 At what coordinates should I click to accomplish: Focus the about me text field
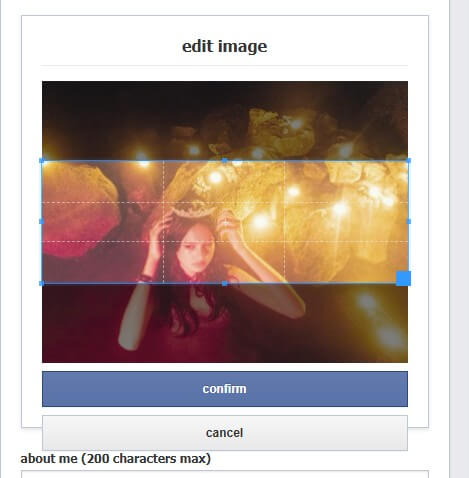tap(225, 474)
